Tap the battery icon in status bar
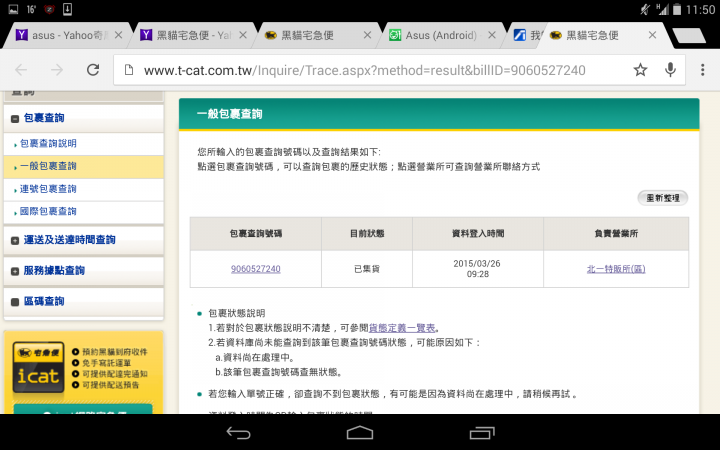 point(677,9)
